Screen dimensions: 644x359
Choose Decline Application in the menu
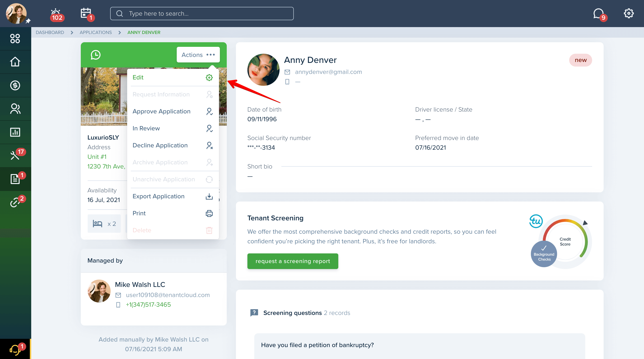[x=173, y=146]
